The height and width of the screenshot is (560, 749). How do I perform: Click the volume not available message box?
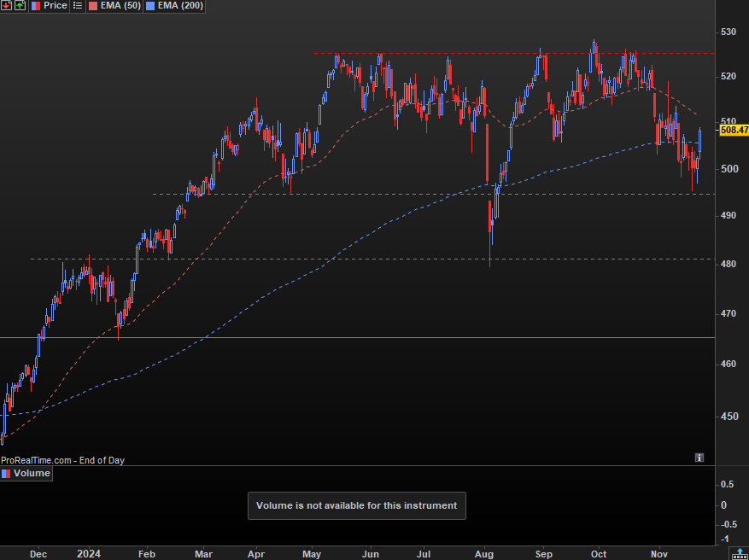pos(357,505)
